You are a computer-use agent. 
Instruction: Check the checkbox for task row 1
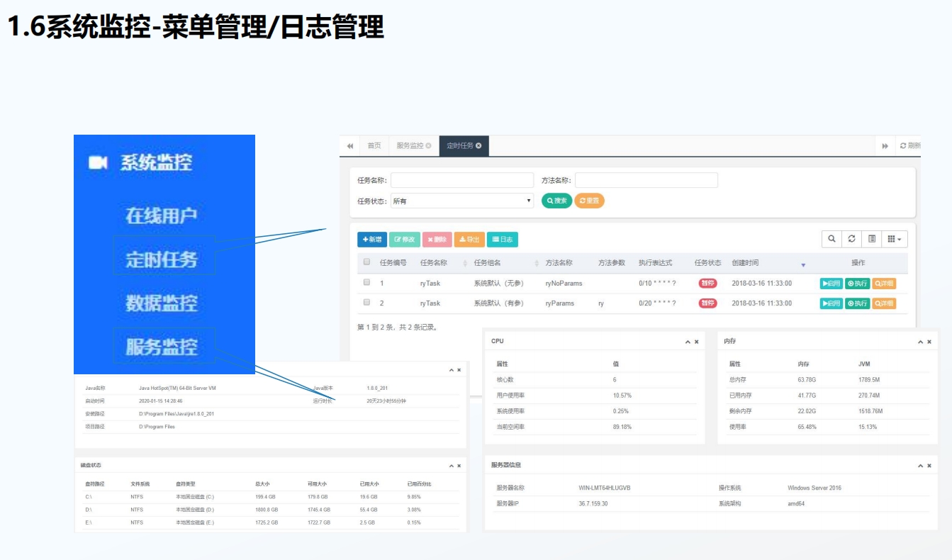click(x=366, y=283)
